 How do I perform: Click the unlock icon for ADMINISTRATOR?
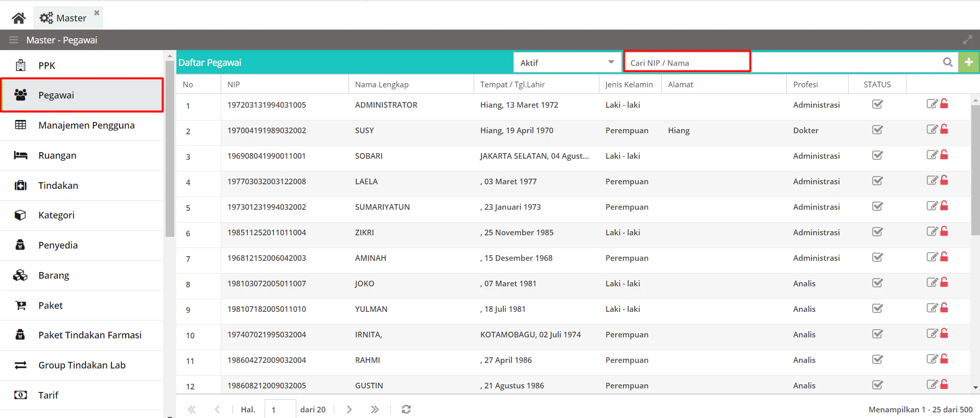point(944,104)
